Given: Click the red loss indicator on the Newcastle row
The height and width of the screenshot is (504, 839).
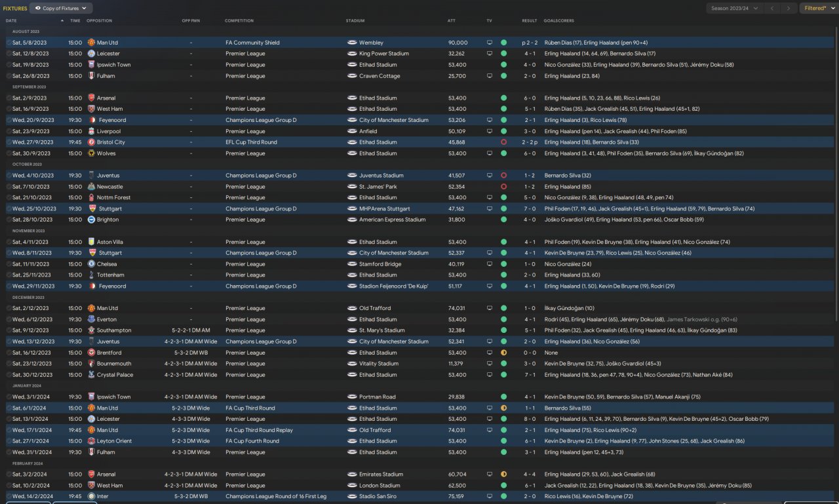Looking at the screenshot, I should [503, 187].
